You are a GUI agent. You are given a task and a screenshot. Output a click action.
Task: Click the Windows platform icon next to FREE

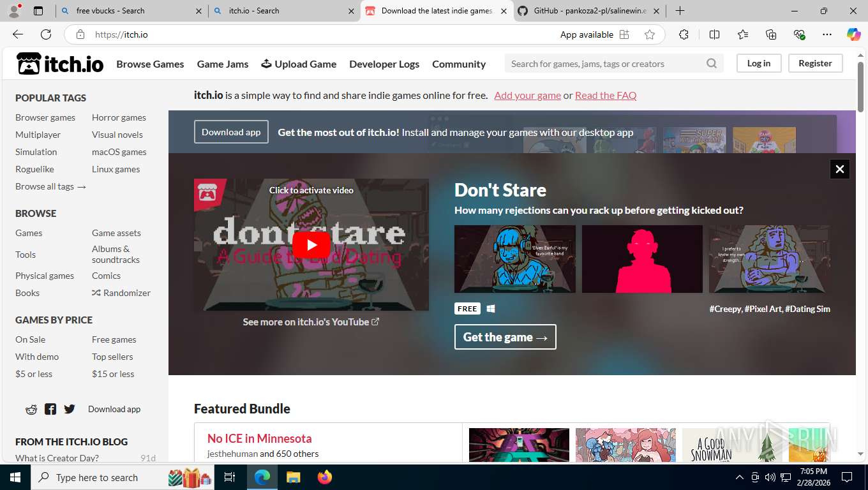[x=491, y=309]
